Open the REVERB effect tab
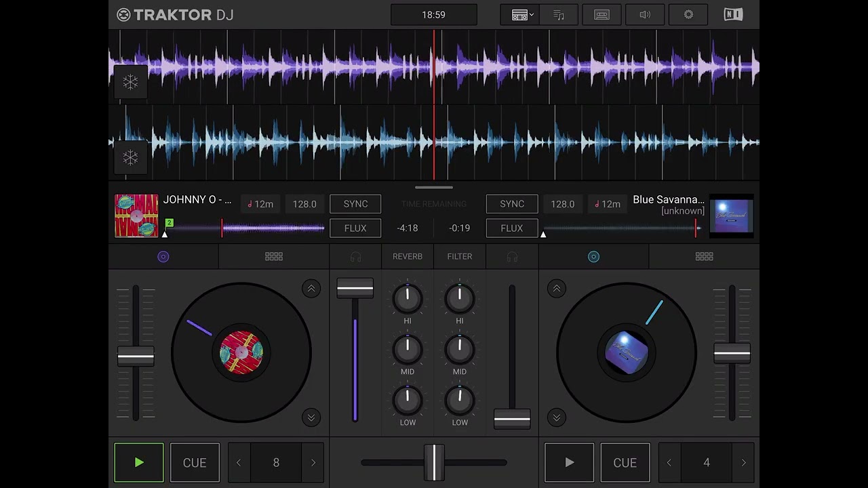Viewport: 868px width, 488px height. tap(408, 257)
